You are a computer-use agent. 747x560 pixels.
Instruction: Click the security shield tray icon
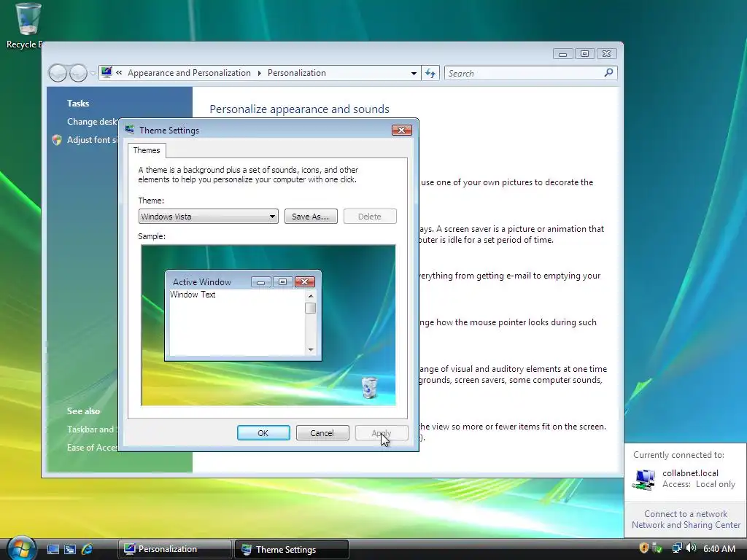(x=643, y=548)
